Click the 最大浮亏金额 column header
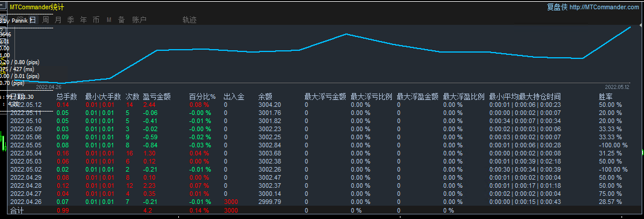Screen dimensions: 644x219 point(325,97)
